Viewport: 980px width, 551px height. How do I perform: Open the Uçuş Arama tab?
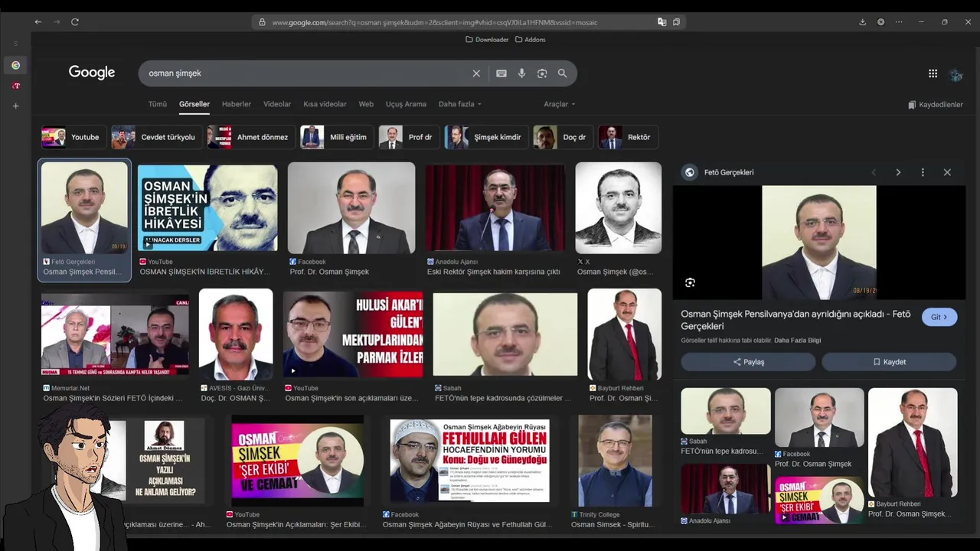pos(406,104)
